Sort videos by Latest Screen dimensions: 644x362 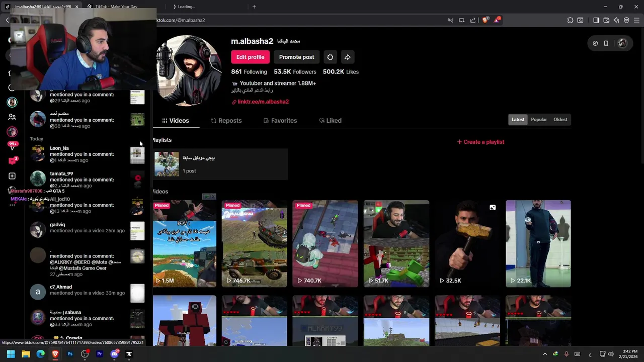(518, 120)
